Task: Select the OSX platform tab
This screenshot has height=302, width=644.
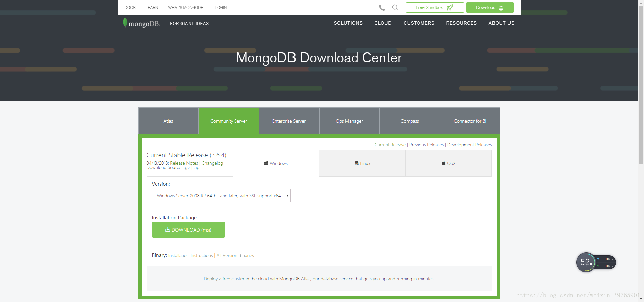Action: tap(449, 163)
